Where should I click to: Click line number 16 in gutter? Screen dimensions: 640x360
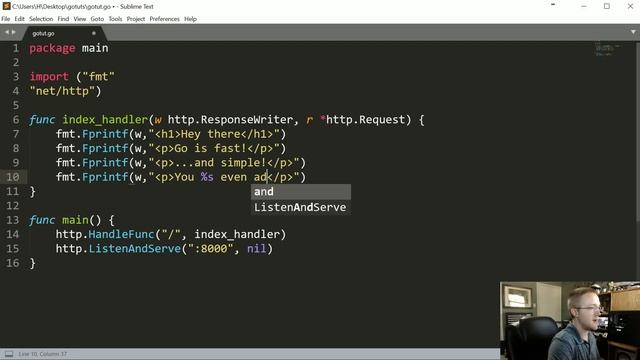(x=13, y=263)
